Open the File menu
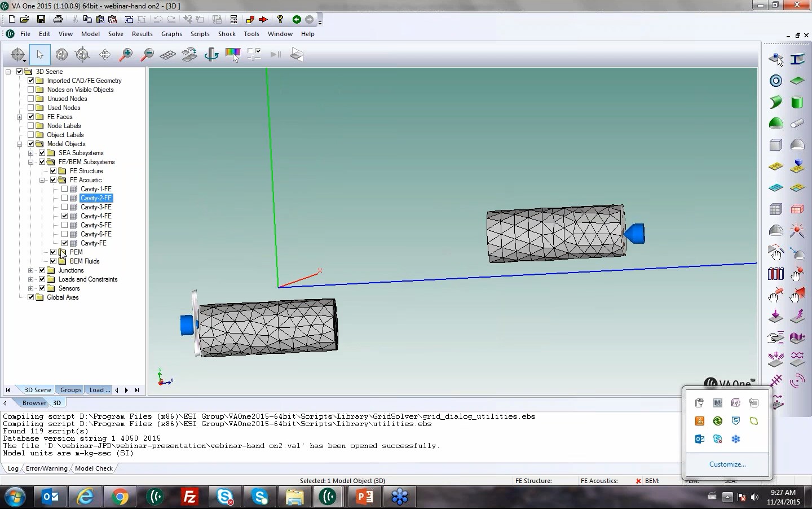The height and width of the screenshot is (509, 812). tap(25, 34)
